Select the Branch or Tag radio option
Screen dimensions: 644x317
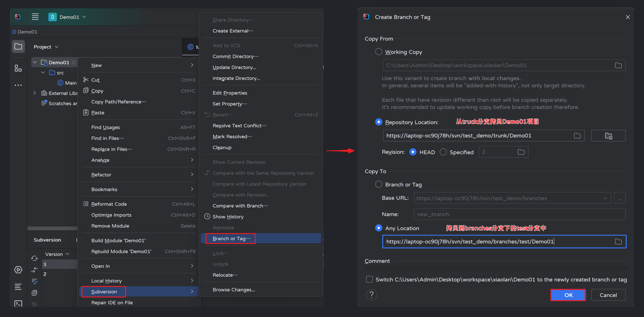(379, 184)
